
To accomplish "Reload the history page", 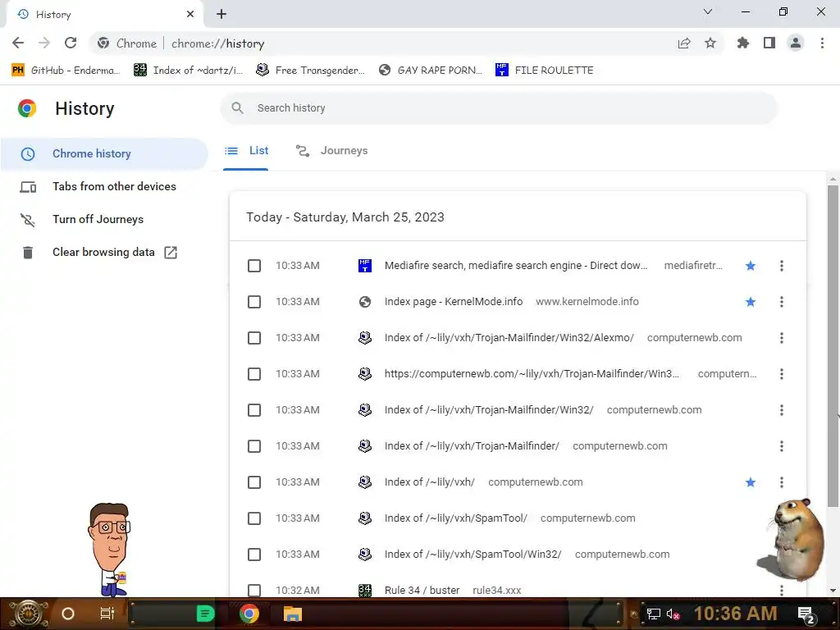I will click(x=71, y=43).
